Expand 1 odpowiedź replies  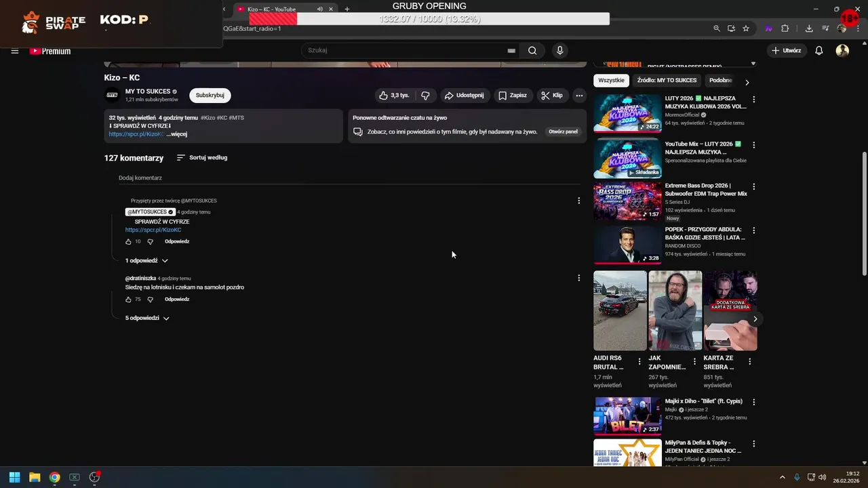[146, 260]
